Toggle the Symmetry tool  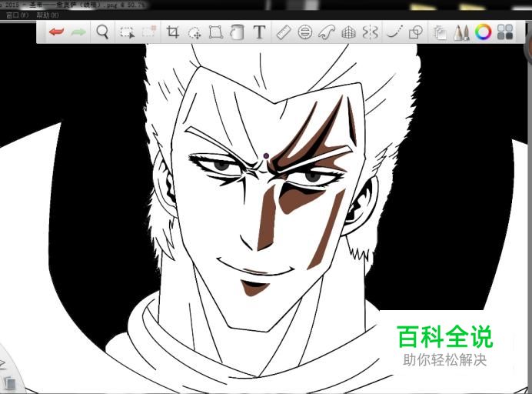point(370,32)
